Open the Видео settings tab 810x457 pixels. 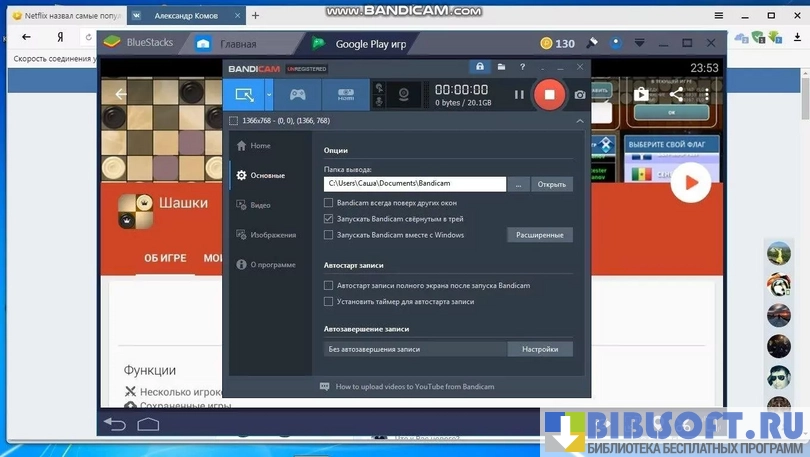pos(260,205)
